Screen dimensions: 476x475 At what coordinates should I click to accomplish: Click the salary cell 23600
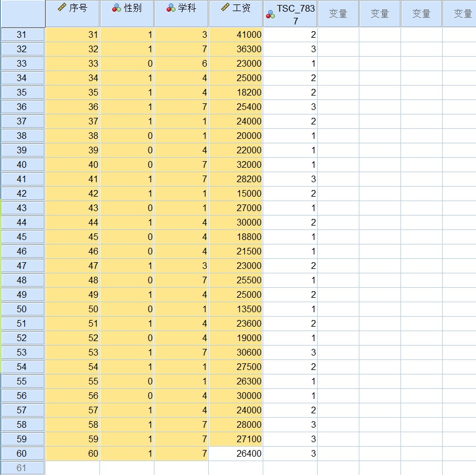236,323
